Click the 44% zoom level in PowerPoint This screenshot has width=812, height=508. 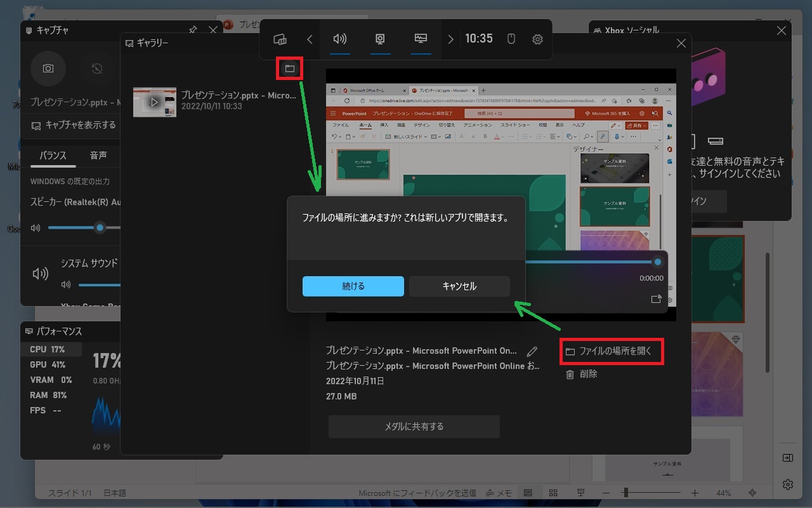(723, 493)
